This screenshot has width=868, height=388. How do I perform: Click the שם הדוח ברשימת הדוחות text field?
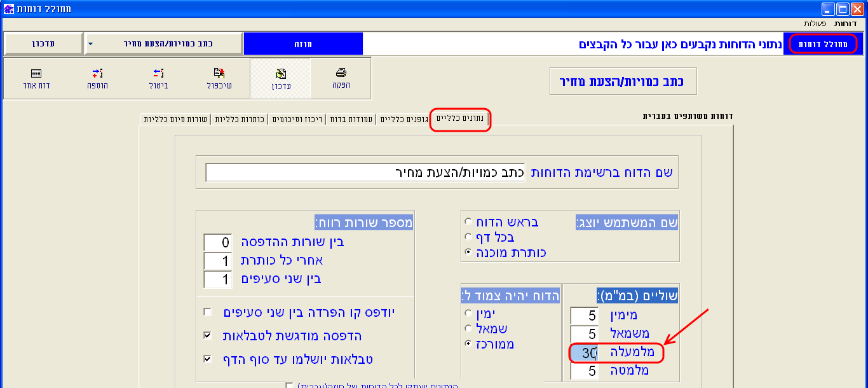[x=365, y=172]
